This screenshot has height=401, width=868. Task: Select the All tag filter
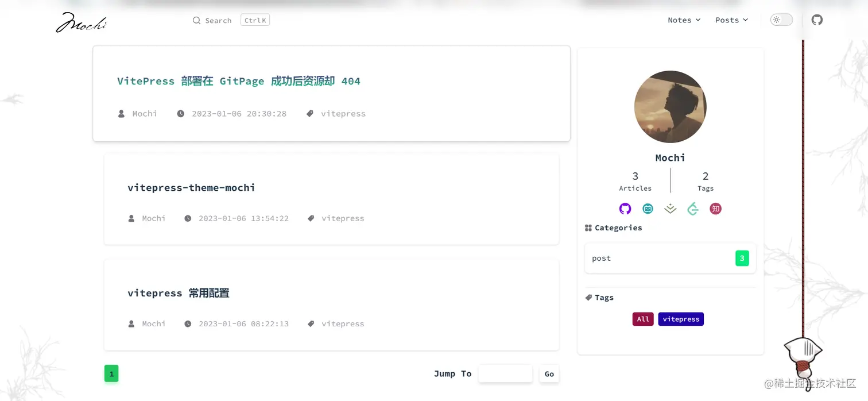click(x=643, y=319)
